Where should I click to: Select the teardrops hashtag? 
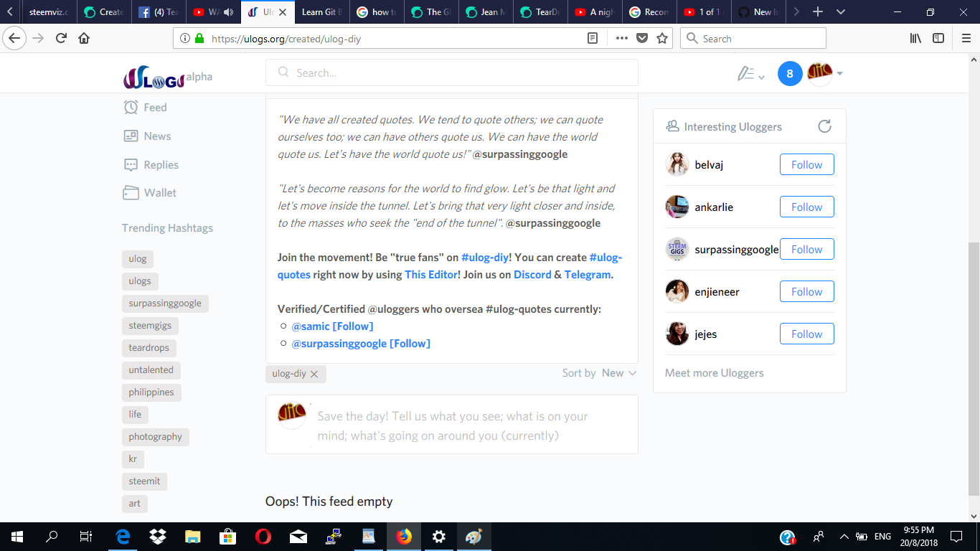coord(149,348)
